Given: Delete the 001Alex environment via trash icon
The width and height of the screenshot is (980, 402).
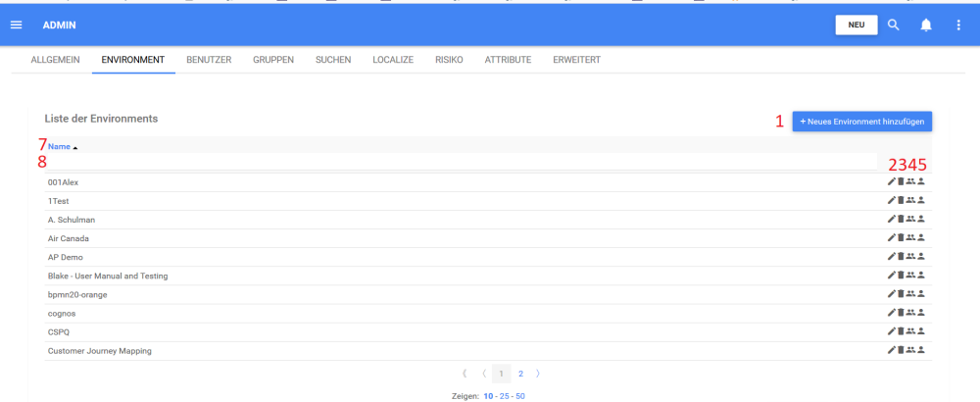Looking at the screenshot, I should pyautogui.click(x=901, y=181).
